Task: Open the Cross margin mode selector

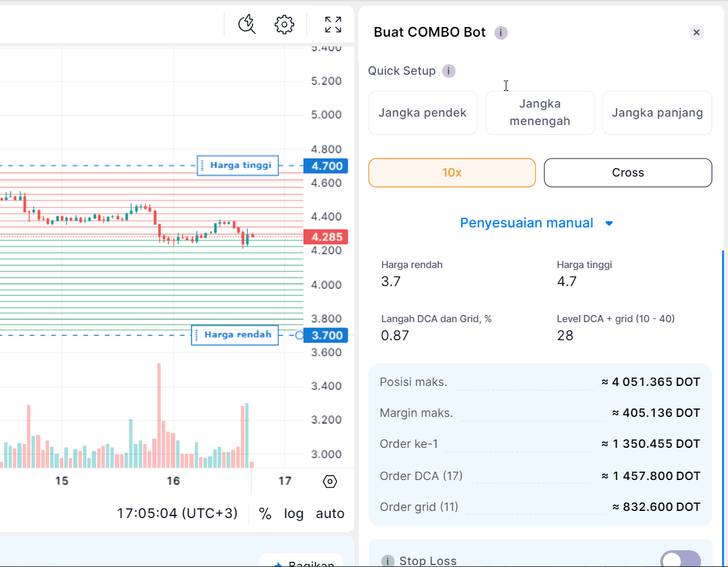Action: pyautogui.click(x=627, y=173)
